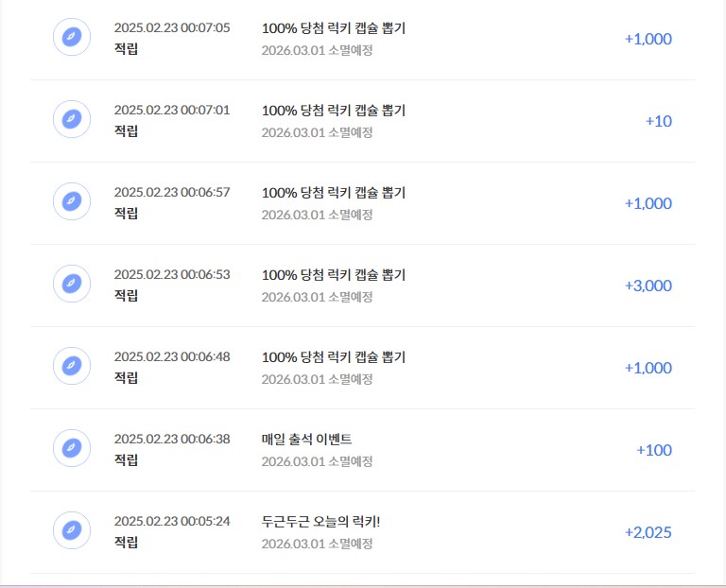Click the coin icon for the 00:06:48 entry
Viewport: 726px width, 588px height.
tap(72, 366)
